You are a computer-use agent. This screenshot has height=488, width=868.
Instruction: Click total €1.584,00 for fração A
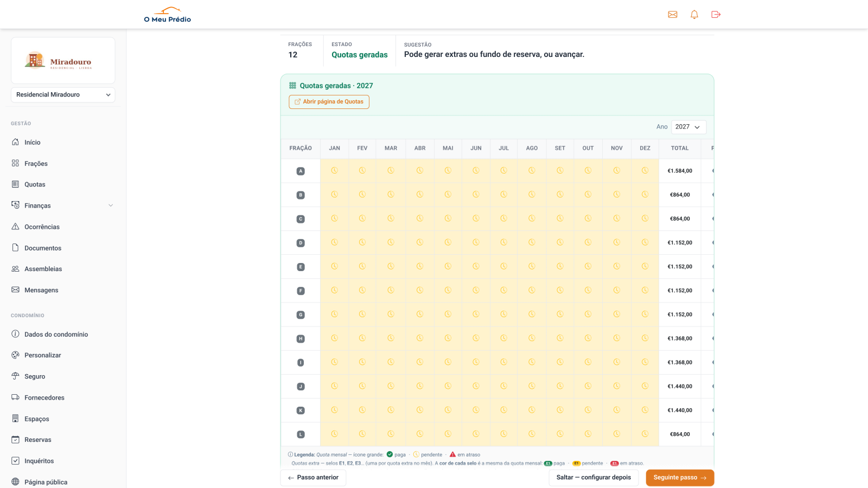(x=680, y=171)
